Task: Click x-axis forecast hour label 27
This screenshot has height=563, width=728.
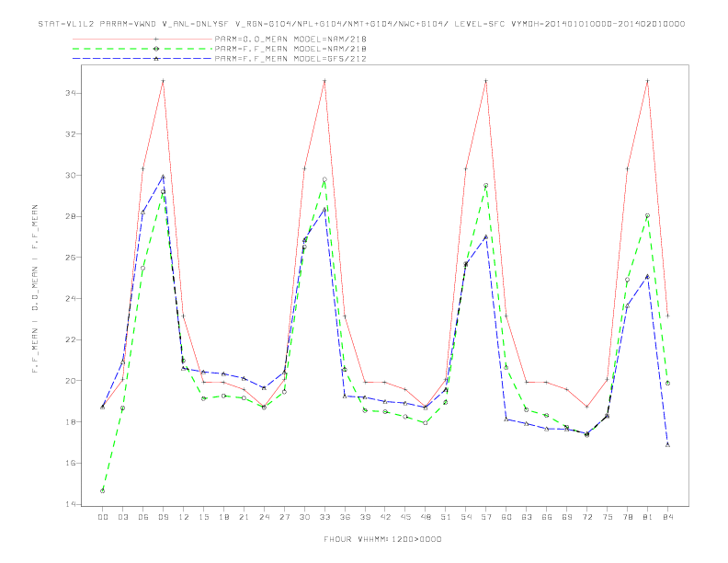Action: 284,517
